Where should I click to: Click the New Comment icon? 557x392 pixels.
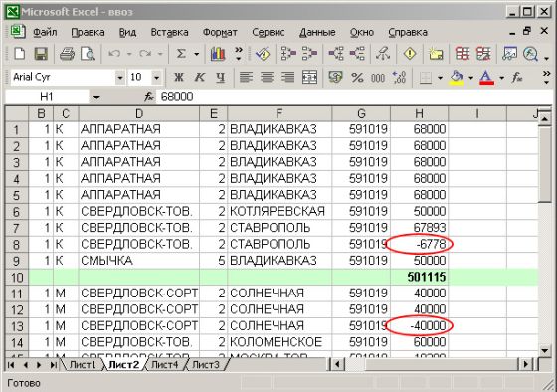click(x=436, y=54)
